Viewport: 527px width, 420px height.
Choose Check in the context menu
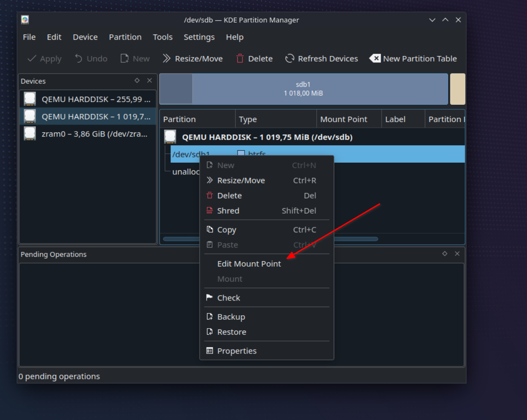[x=266, y=298]
